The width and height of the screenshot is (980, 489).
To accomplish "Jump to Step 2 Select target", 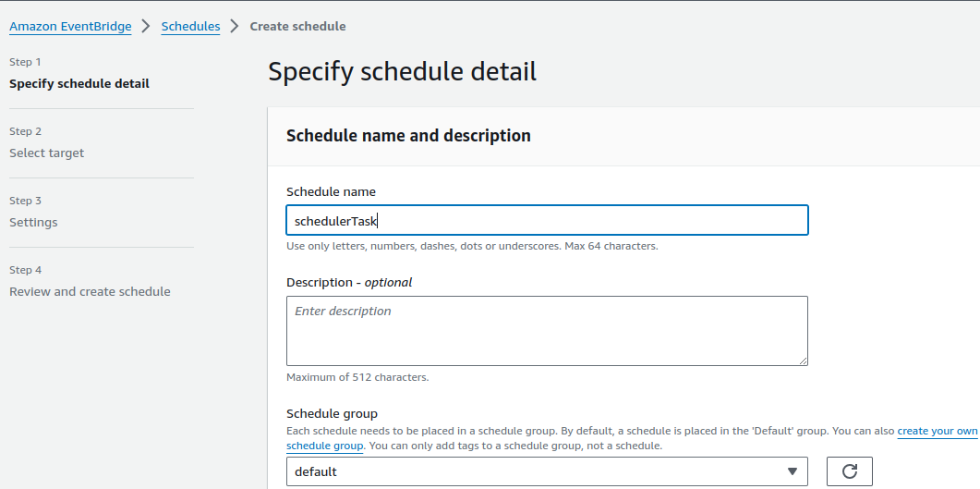I will coord(46,153).
